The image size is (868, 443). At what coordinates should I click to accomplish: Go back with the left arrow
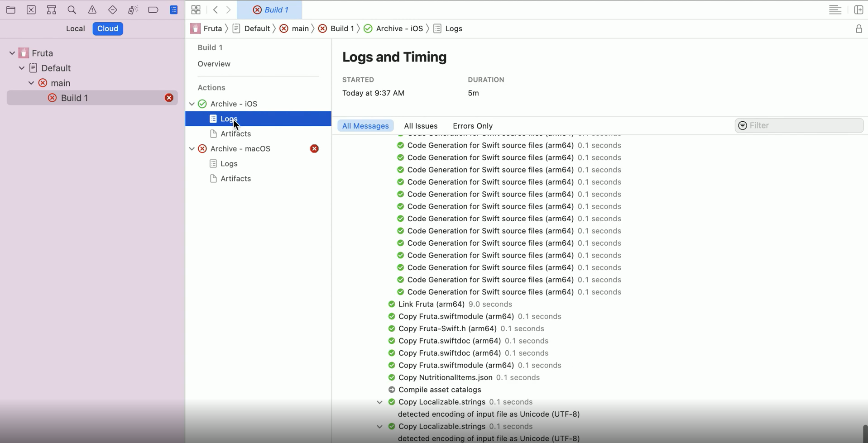coord(216,10)
